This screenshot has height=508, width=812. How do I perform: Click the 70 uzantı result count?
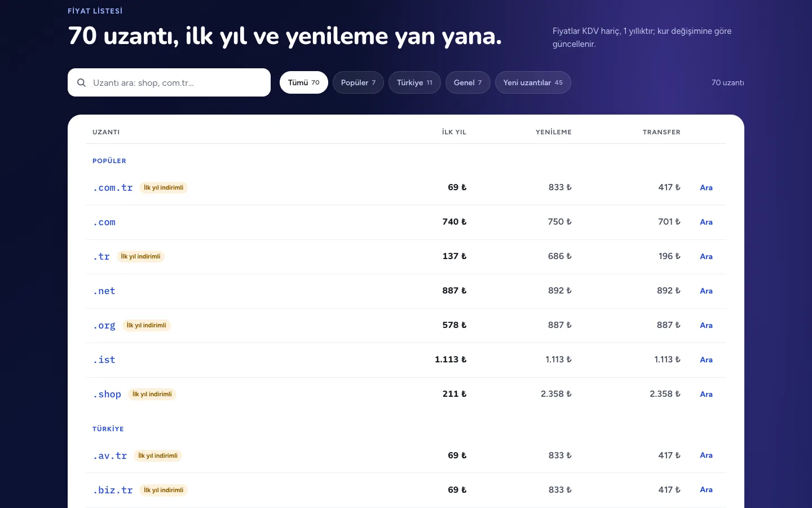(x=727, y=82)
